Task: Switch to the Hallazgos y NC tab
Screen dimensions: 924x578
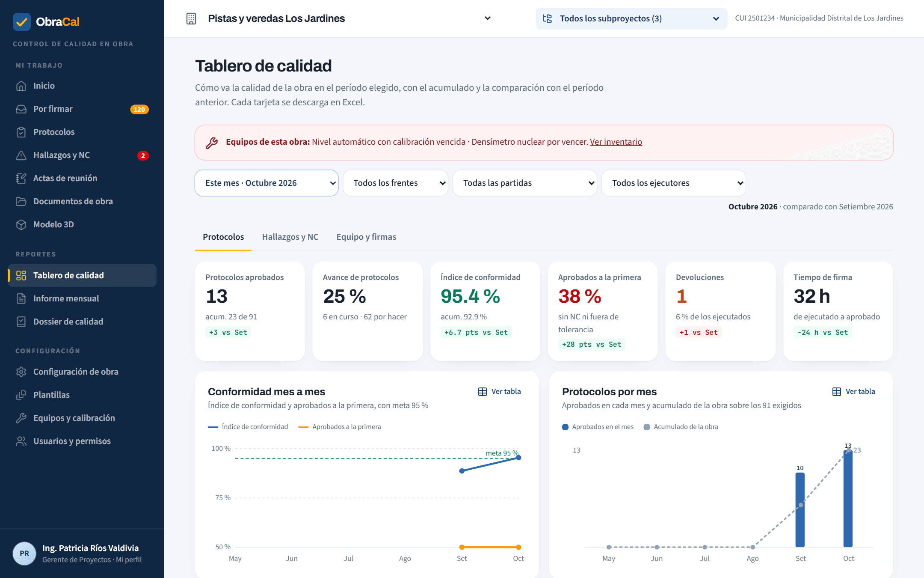Action: [290, 237]
